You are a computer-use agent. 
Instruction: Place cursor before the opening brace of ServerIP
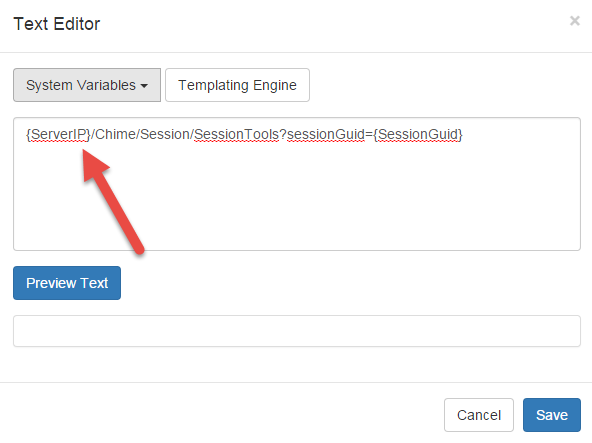click(26, 134)
